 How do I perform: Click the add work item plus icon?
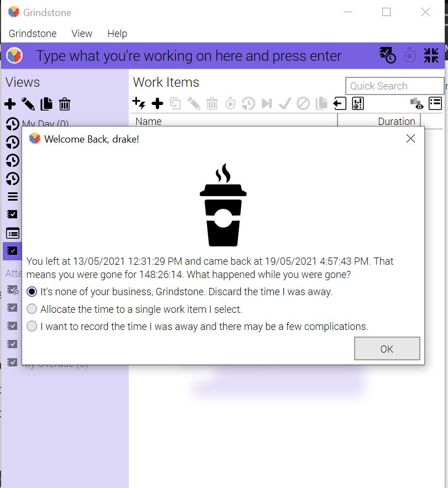pos(157,103)
